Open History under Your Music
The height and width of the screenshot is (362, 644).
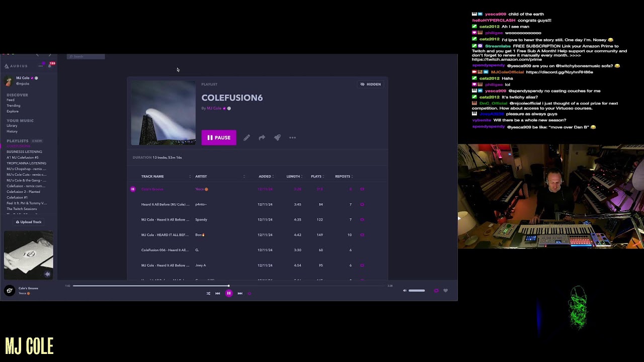click(x=12, y=131)
